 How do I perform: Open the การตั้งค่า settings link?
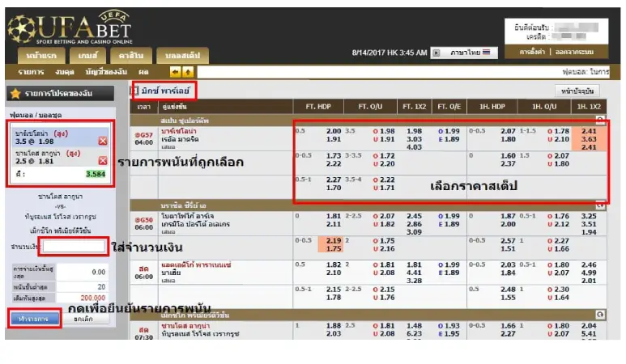click(532, 52)
